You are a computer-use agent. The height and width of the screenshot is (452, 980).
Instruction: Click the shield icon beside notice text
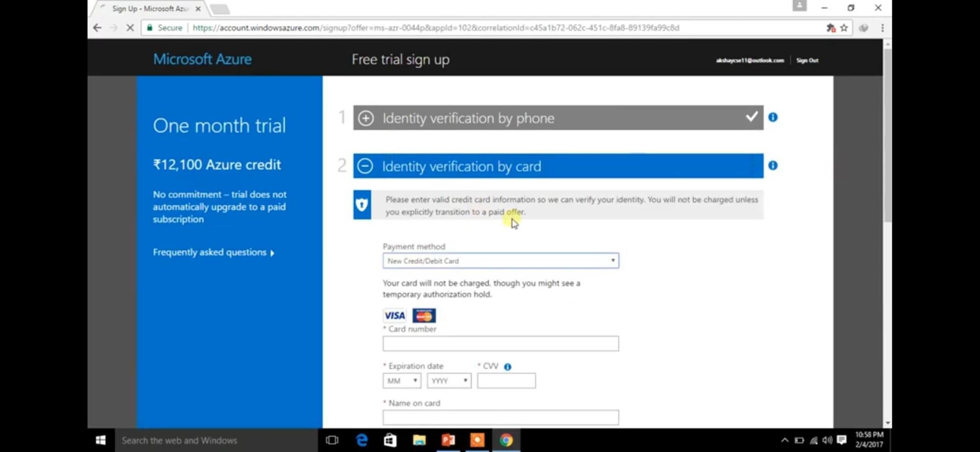362,205
